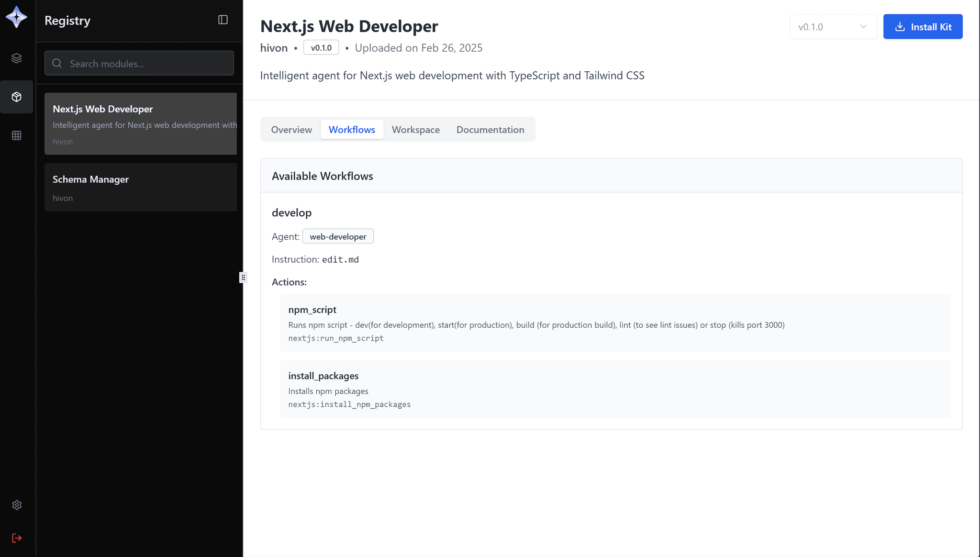The height and width of the screenshot is (557, 980).
Task: Click the chevron of version dropdown
Action: click(x=863, y=27)
